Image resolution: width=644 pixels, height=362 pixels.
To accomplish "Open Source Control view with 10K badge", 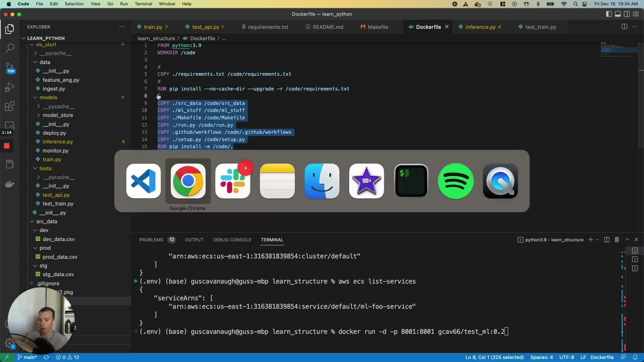I will pyautogui.click(x=10, y=67).
